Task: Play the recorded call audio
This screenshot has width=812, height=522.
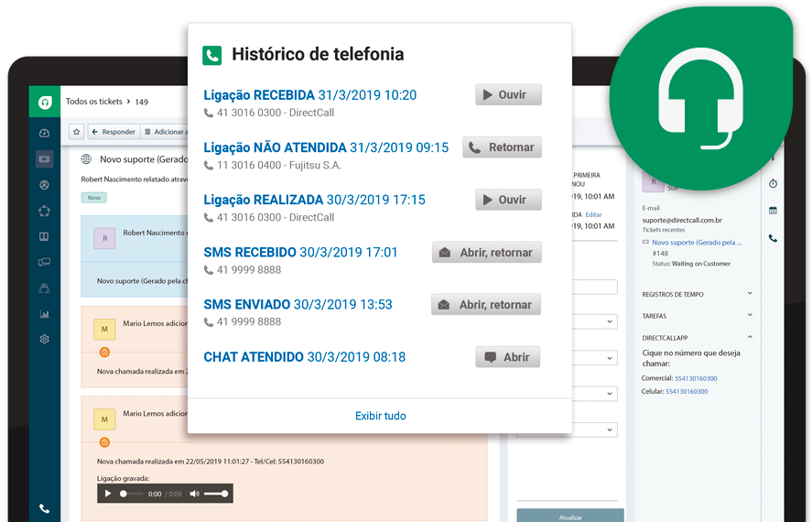Action: [108, 494]
